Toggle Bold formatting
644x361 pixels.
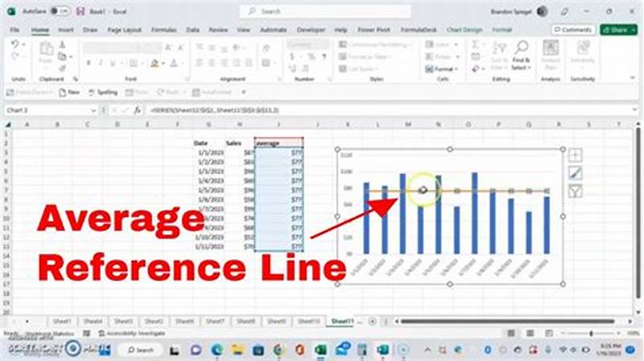89,63
